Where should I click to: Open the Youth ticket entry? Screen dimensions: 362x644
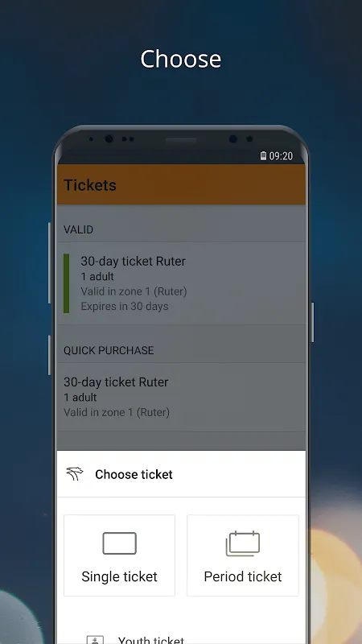tap(182, 638)
